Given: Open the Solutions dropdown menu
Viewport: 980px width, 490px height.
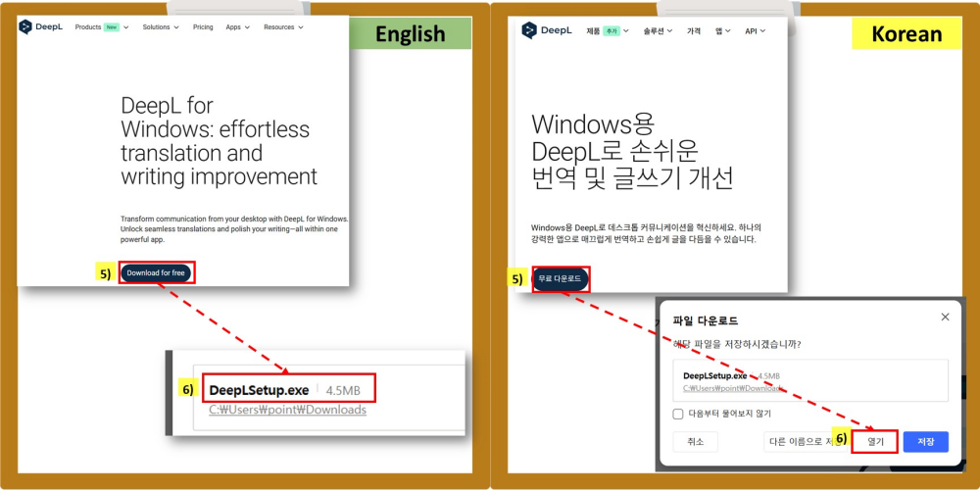Looking at the screenshot, I should tap(161, 27).
